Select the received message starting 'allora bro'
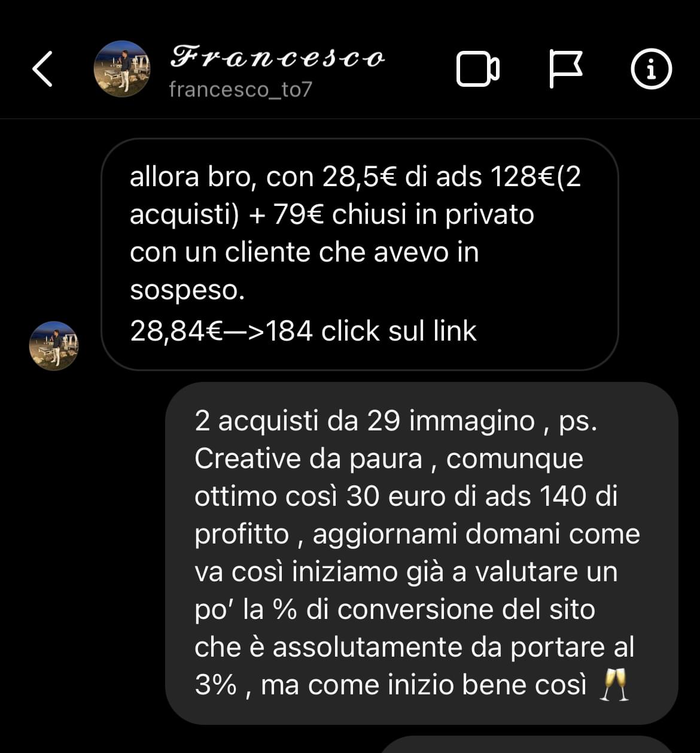This screenshot has width=700, height=753. pos(360,254)
